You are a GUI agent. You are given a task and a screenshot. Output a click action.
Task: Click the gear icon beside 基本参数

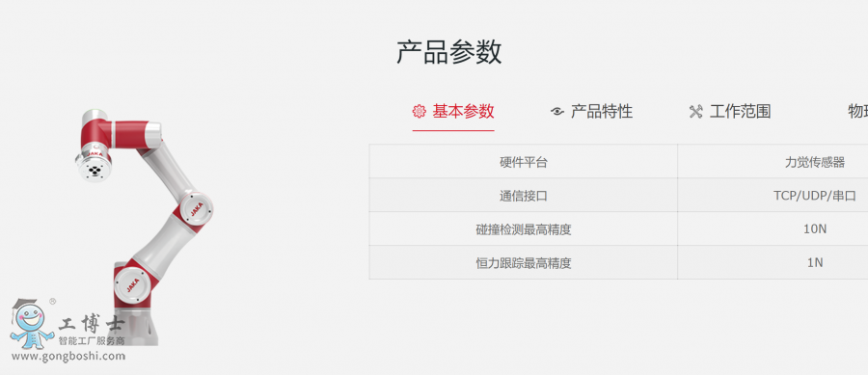click(x=420, y=112)
